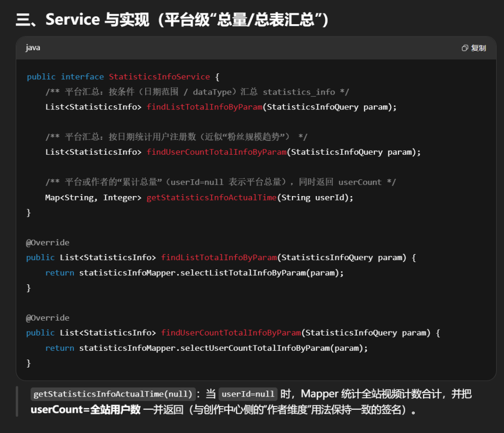Click the 'public interface' keywords

65,77
